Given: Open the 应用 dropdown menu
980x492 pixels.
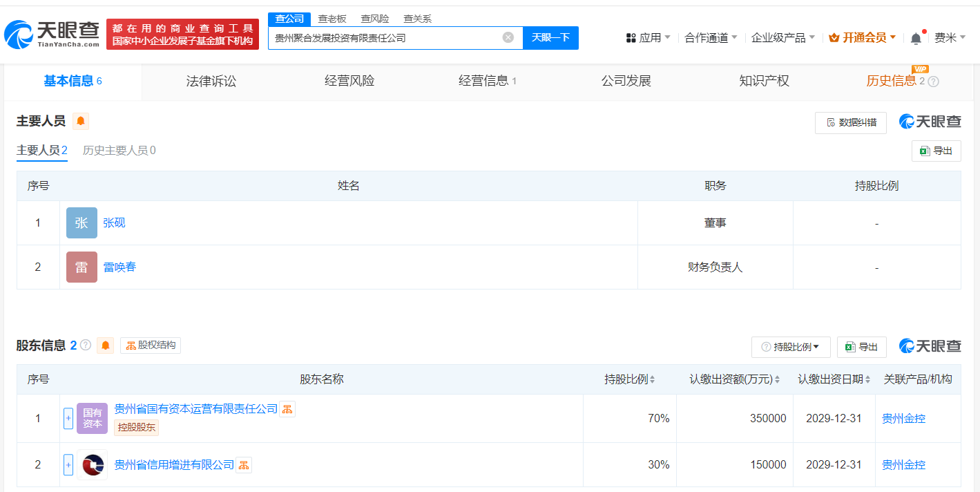Looking at the screenshot, I should pyautogui.click(x=648, y=38).
